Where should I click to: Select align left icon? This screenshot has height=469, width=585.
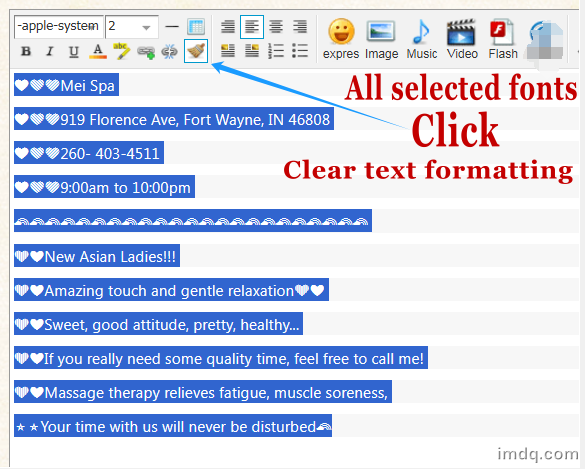pyautogui.click(x=252, y=27)
